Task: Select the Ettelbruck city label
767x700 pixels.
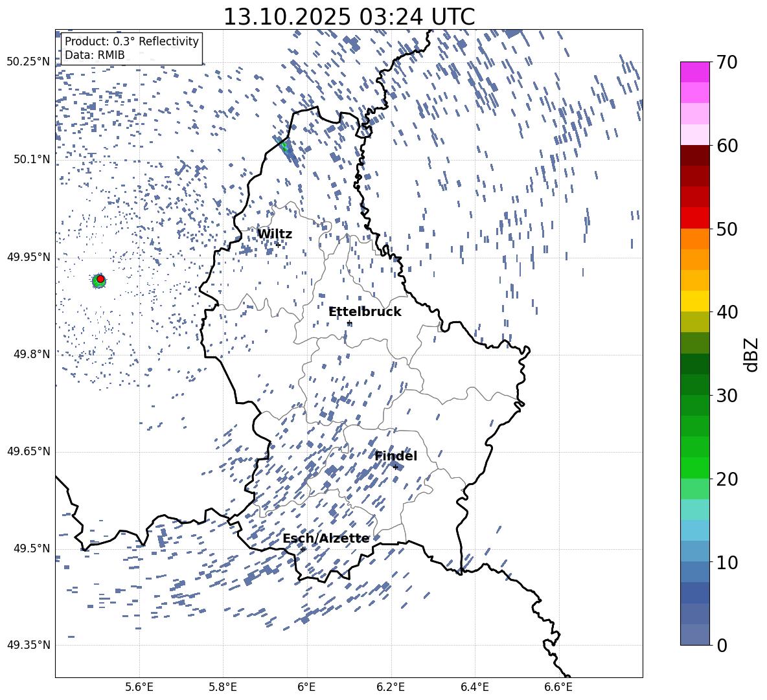Action: 365,312
